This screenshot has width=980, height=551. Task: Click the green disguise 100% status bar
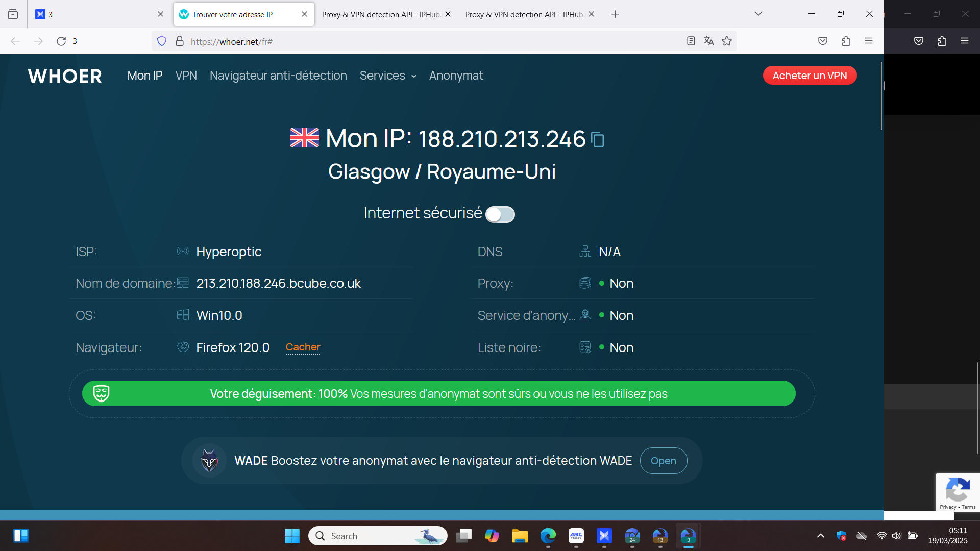(439, 393)
